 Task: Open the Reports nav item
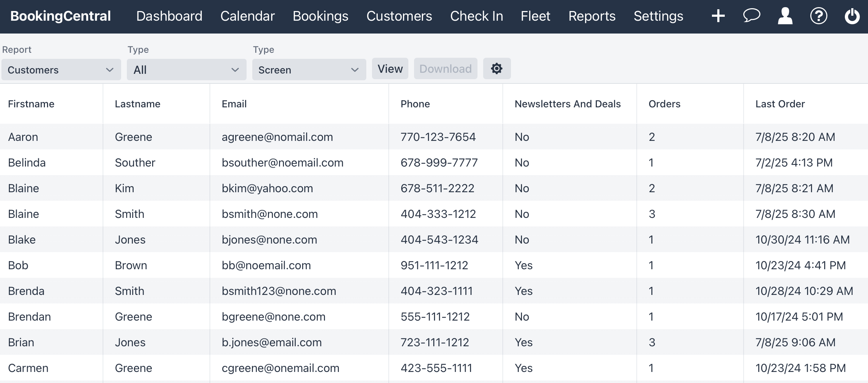coord(591,16)
